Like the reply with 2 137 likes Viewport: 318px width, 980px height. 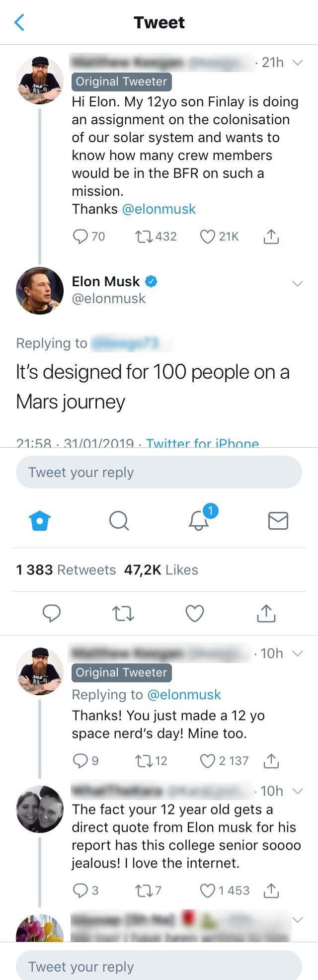207,761
